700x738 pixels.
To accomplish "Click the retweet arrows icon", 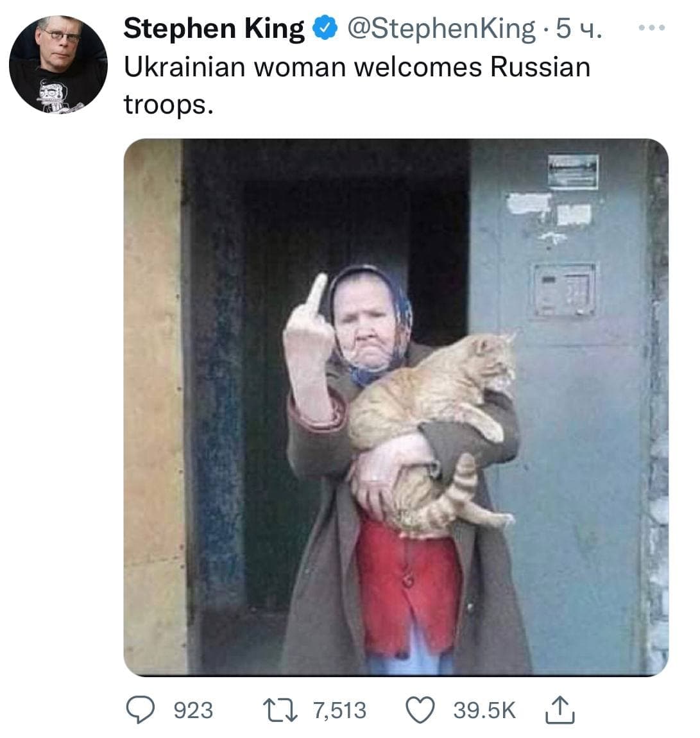I will tap(279, 710).
